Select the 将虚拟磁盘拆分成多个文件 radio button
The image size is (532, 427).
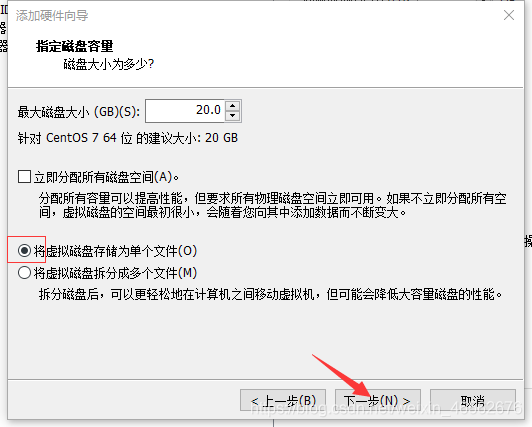point(24,273)
